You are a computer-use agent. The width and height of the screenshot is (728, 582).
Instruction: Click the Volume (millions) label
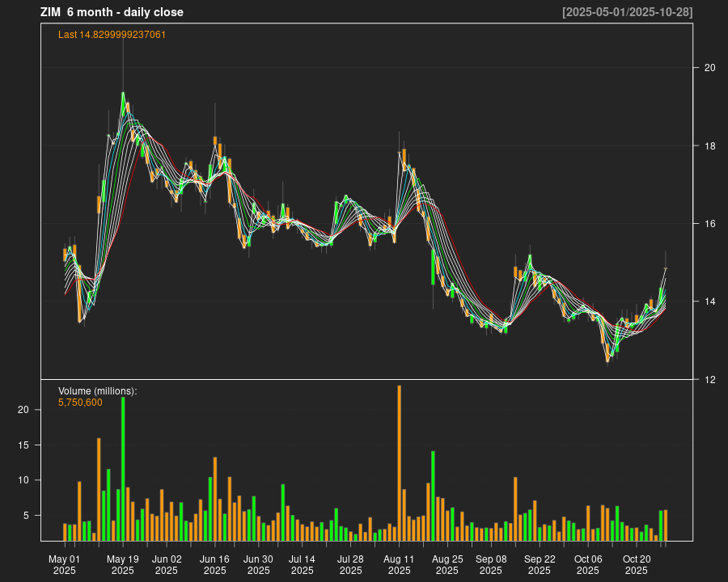click(97, 391)
